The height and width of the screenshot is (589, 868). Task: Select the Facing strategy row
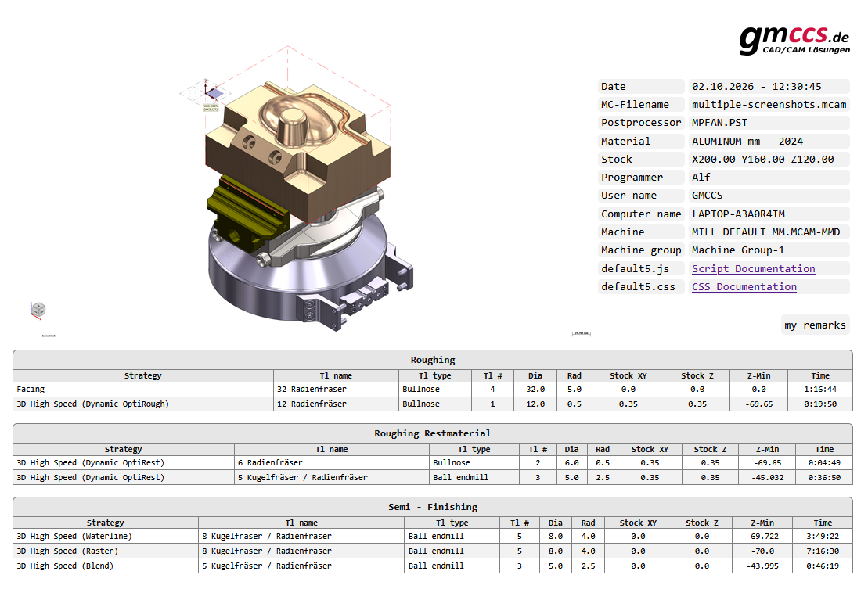pos(433,390)
